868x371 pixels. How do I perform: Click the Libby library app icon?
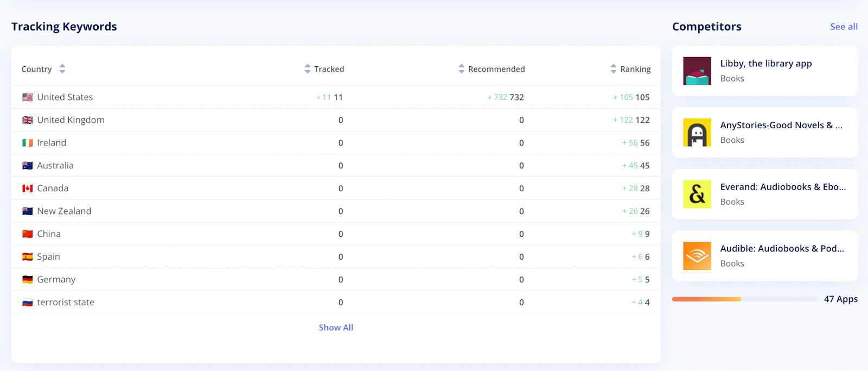tap(697, 71)
